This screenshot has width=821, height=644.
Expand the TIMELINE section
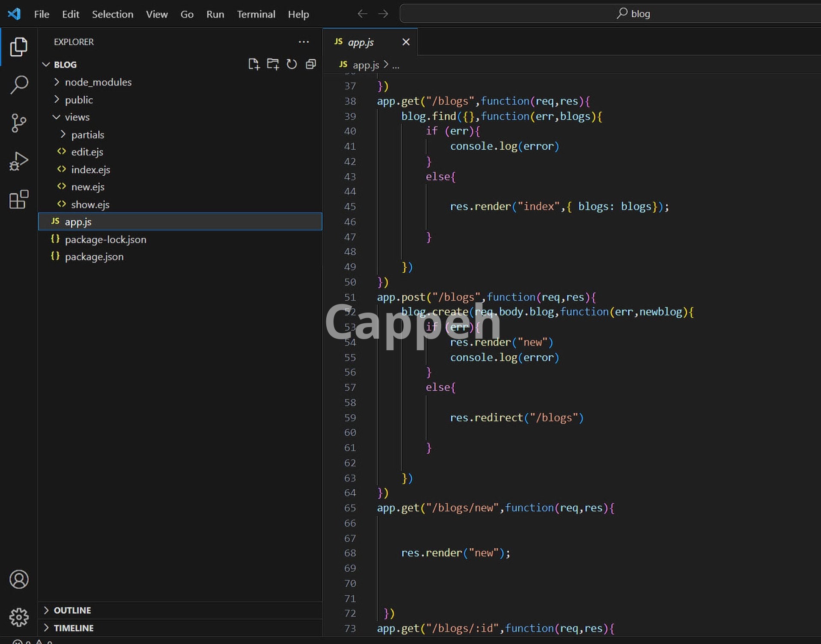point(74,628)
